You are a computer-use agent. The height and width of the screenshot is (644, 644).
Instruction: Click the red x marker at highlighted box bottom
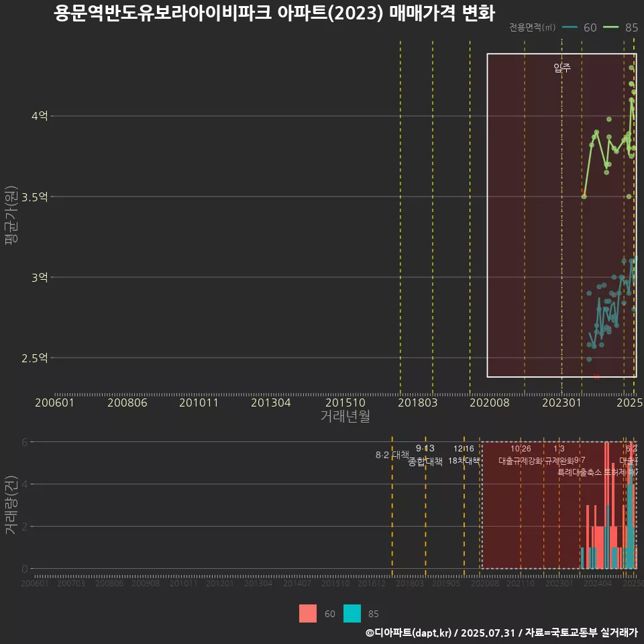597,376
